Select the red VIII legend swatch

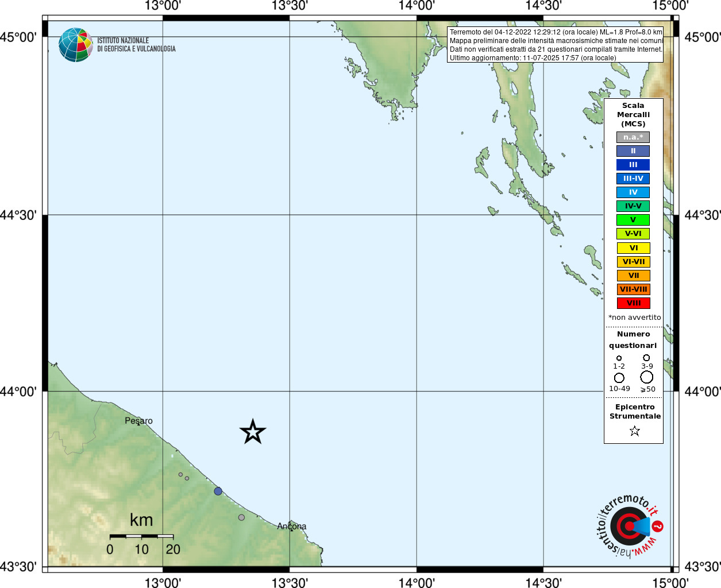tap(633, 303)
